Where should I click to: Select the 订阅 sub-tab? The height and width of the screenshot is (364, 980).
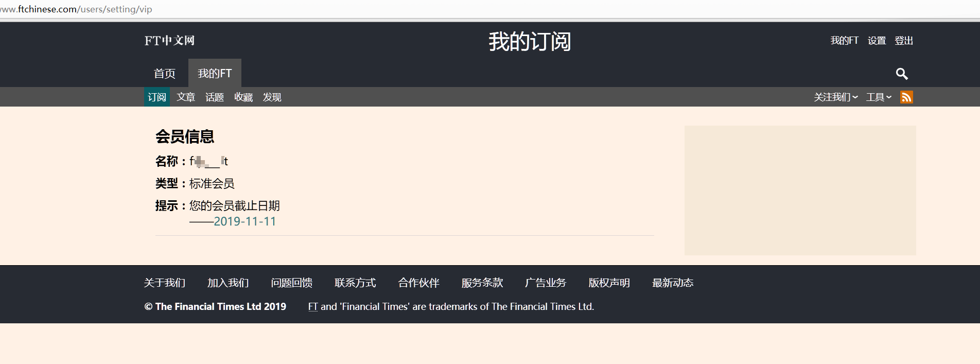pos(157,97)
